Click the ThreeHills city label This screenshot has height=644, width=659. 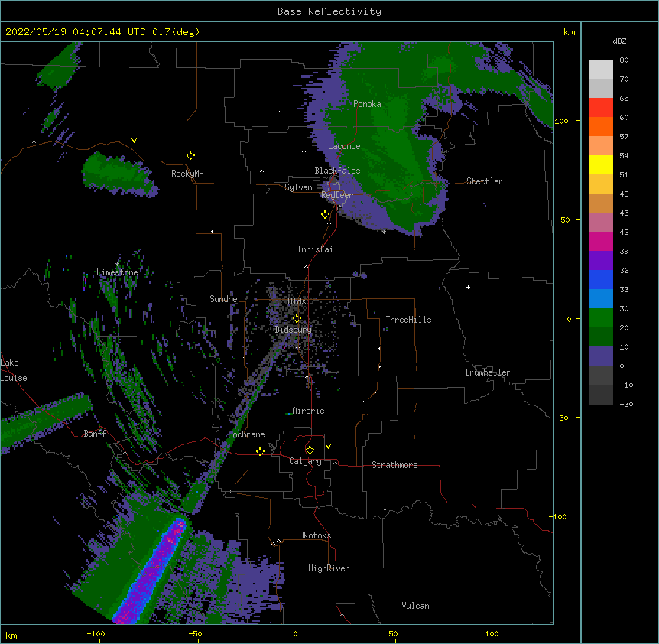(x=408, y=320)
